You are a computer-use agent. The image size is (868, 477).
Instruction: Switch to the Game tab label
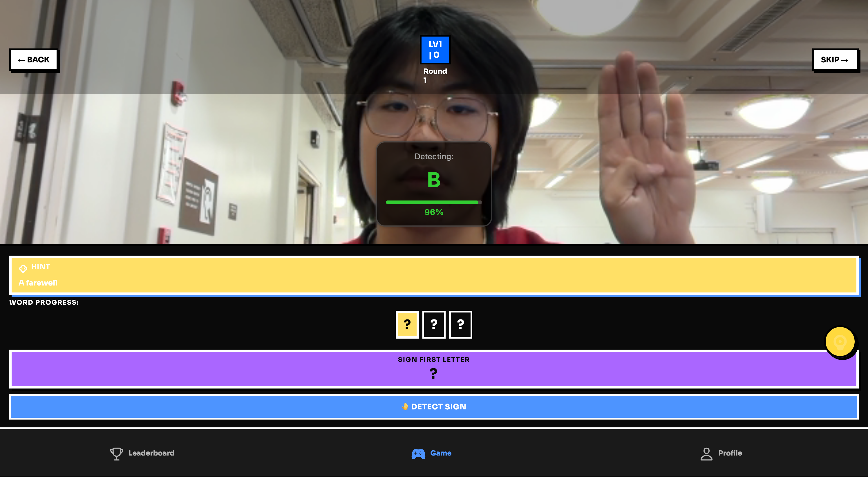[x=441, y=453]
